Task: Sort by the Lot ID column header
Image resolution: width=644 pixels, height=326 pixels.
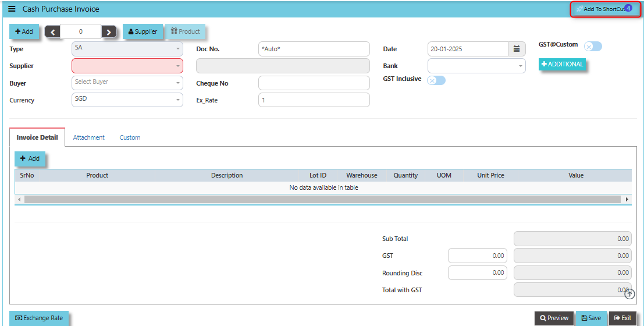Action: tap(318, 175)
